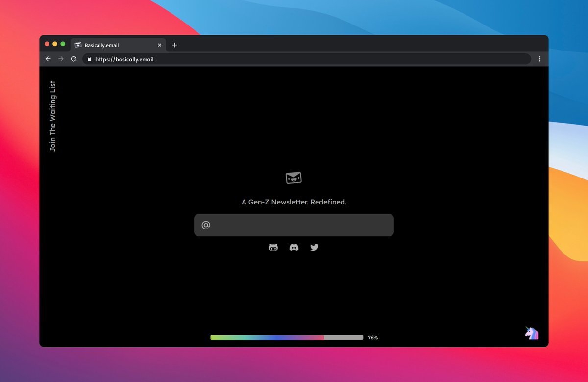Click the green maximize window button
The width and height of the screenshot is (588, 382).
click(x=63, y=44)
